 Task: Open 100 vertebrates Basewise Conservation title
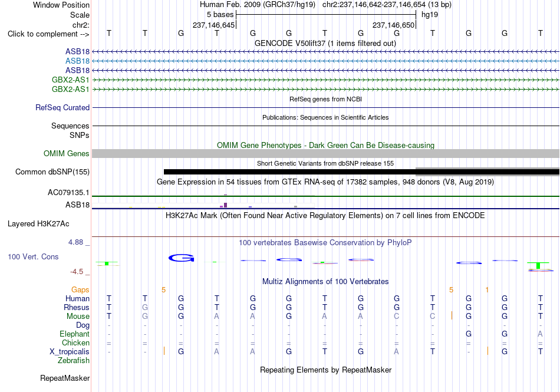click(325, 243)
